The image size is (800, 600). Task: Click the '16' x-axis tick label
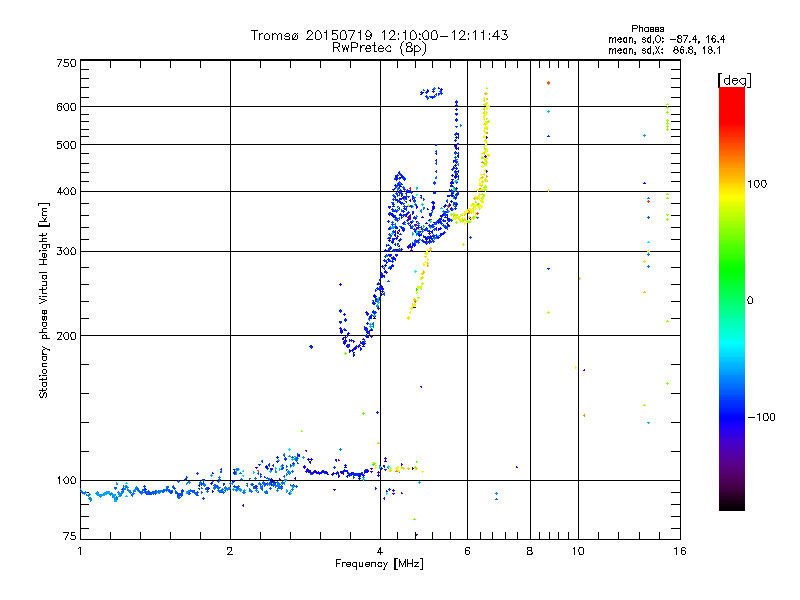pos(680,551)
